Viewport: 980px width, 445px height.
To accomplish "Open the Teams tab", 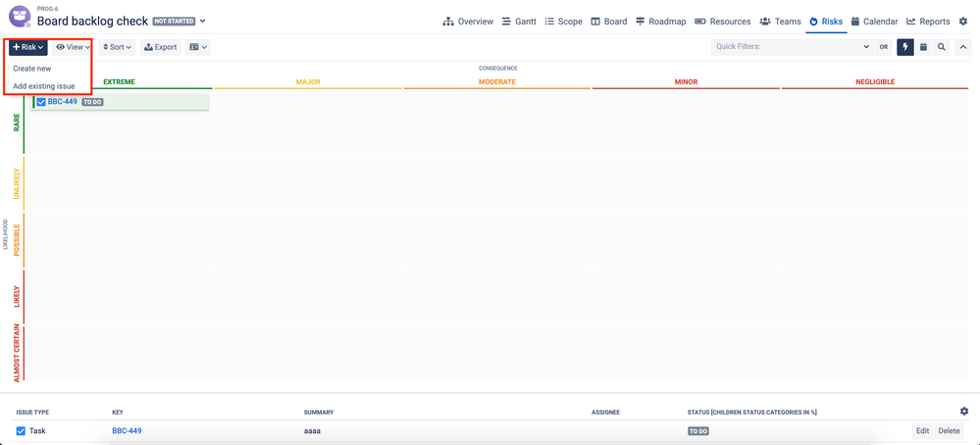I will pos(780,22).
